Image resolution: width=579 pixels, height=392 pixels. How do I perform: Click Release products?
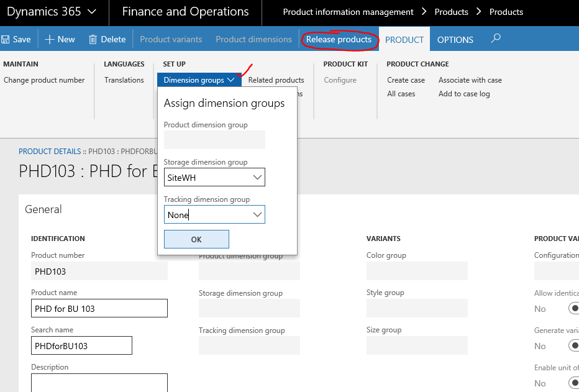point(339,39)
